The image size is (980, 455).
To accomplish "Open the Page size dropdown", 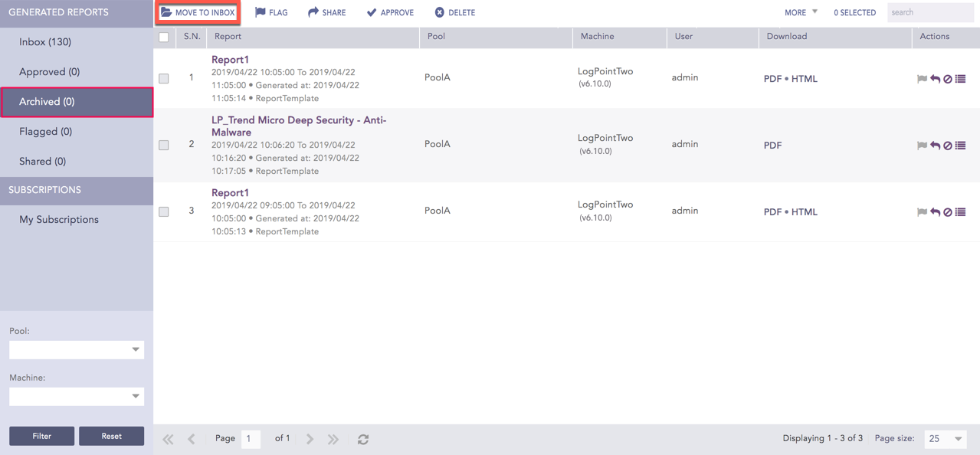I will point(944,438).
